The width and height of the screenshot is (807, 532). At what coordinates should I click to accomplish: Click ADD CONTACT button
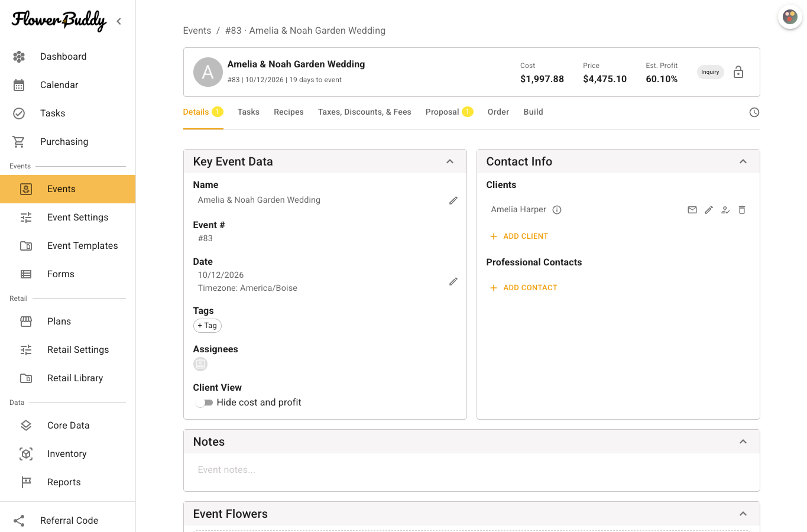[524, 288]
